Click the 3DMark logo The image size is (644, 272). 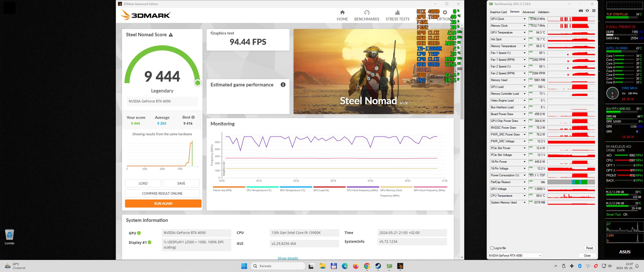(x=145, y=15)
